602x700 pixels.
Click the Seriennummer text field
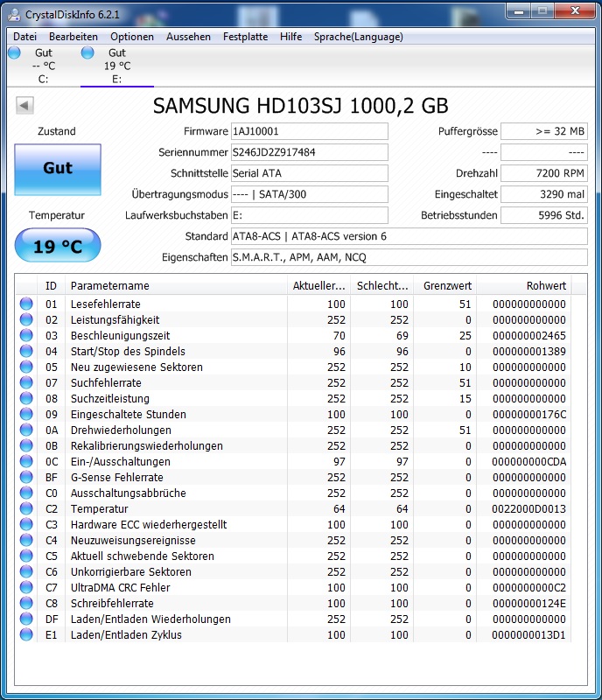pos(310,152)
